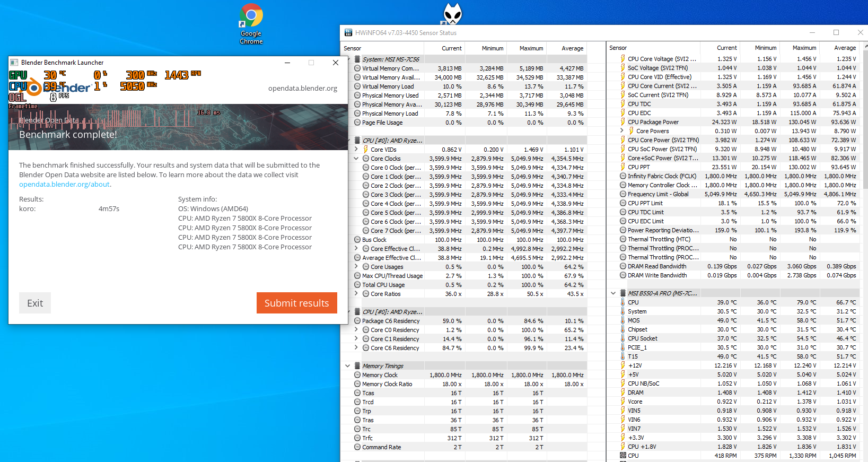The width and height of the screenshot is (868, 462).
Task: Expand the Core VIDs row
Action: tap(357, 150)
